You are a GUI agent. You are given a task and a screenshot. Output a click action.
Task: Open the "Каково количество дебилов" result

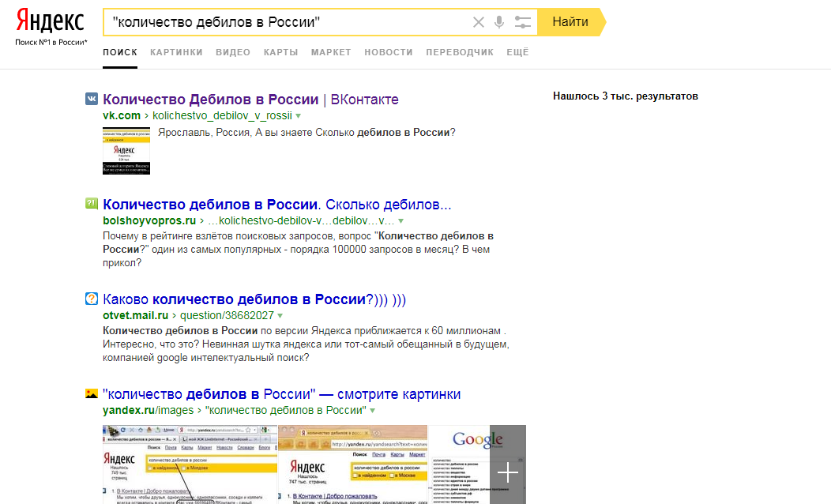click(x=254, y=299)
